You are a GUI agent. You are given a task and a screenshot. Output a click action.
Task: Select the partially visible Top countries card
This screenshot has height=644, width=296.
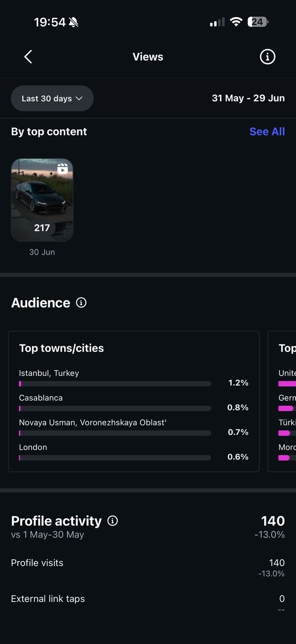(282, 401)
